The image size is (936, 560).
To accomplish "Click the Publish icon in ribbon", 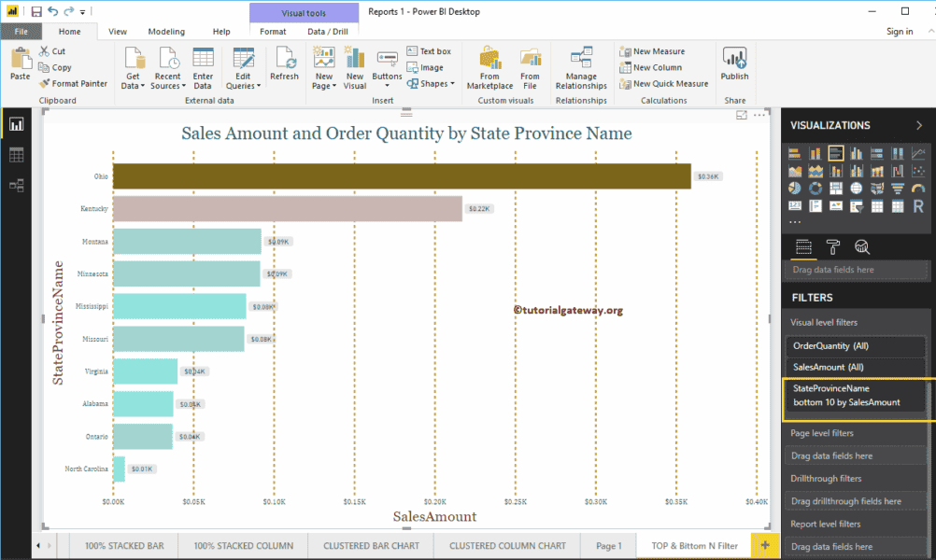I will coord(734,65).
